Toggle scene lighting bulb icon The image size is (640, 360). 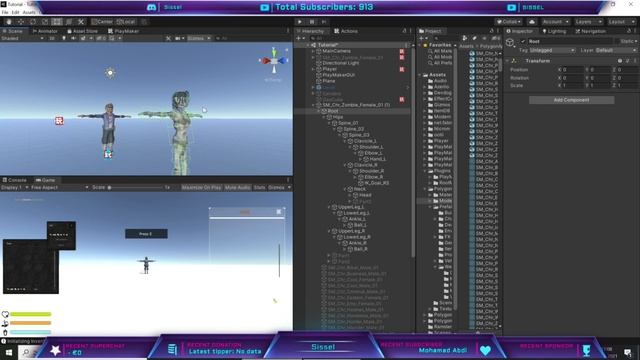(x=64, y=38)
